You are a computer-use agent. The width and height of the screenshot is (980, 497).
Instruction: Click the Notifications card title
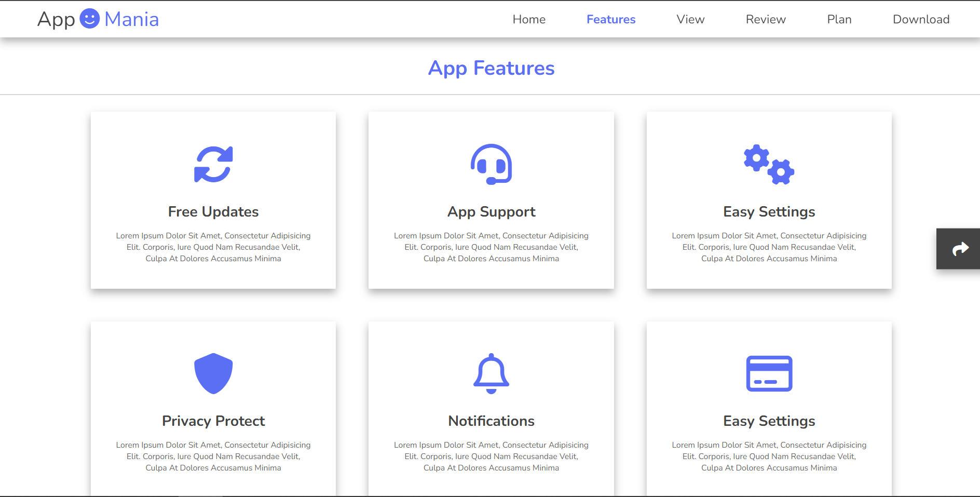click(491, 421)
